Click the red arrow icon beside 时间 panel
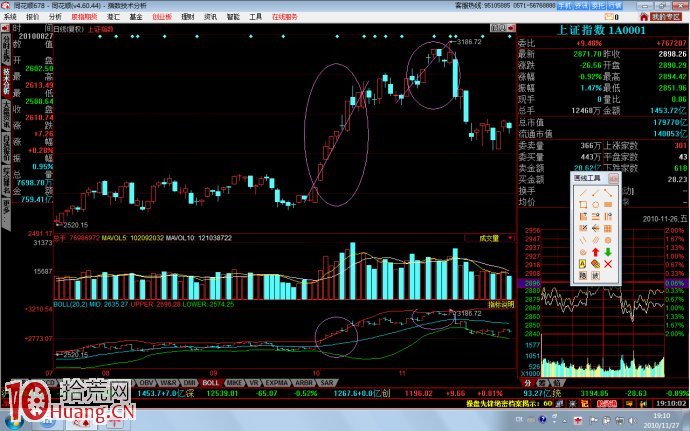 tap(5, 28)
